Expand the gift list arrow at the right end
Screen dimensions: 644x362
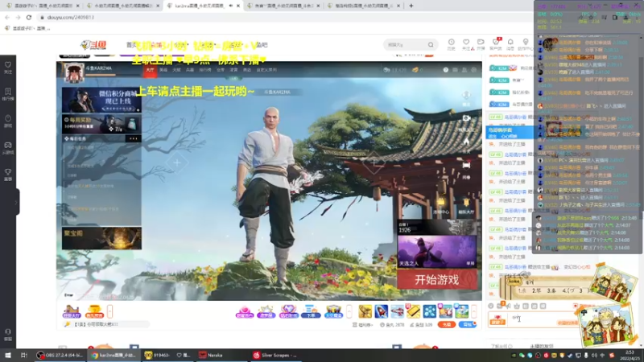474,311
